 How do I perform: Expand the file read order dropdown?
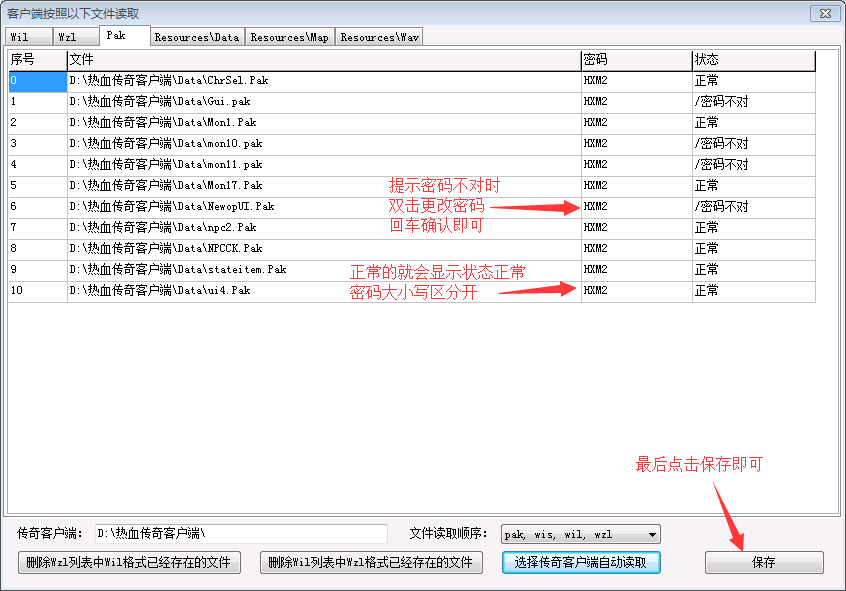[653, 534]
